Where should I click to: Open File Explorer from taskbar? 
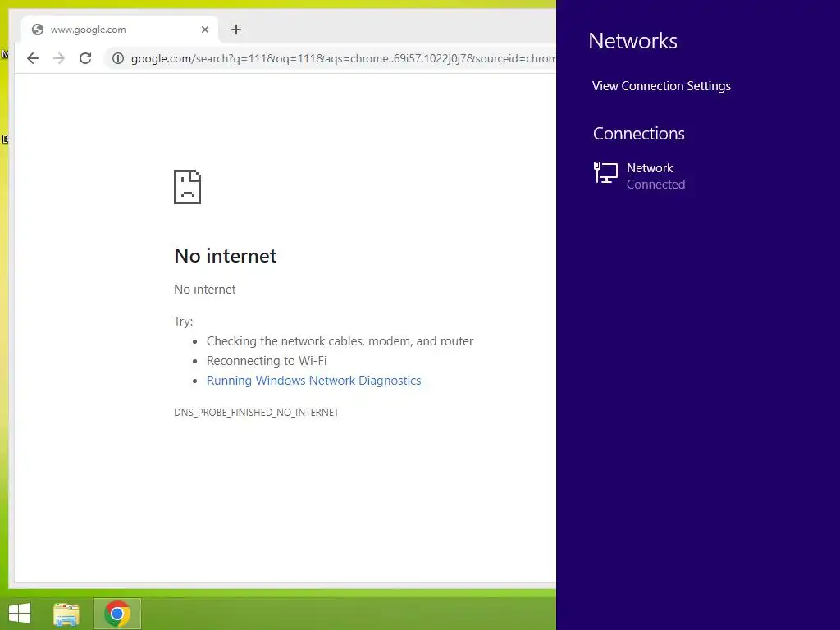66,614
